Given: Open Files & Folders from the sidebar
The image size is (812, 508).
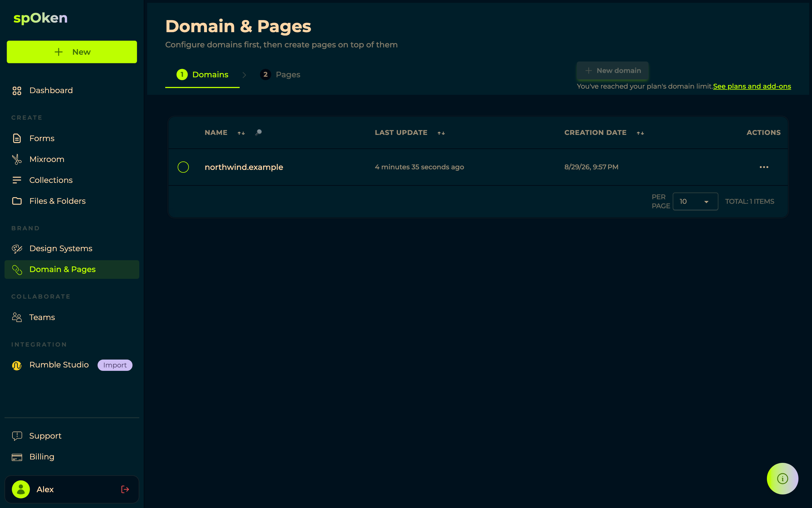Looking at the screenshot, I should point(72,201).
